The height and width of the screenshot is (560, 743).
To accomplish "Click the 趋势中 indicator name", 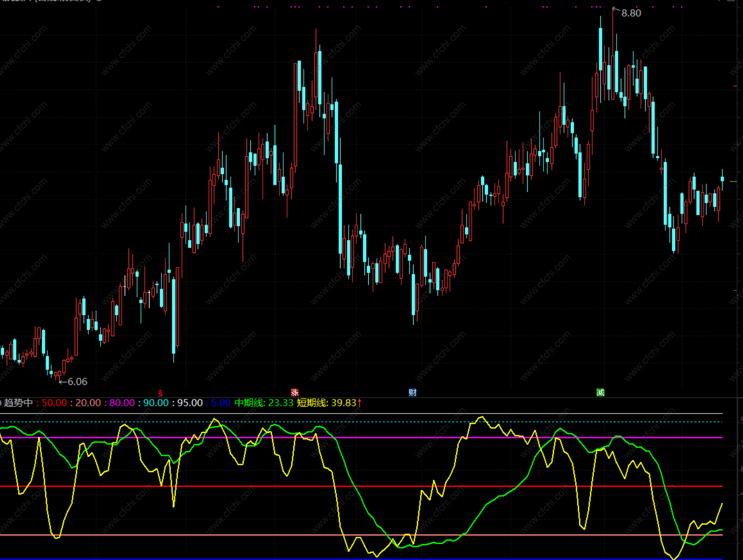I will click(x=18, y=403).
